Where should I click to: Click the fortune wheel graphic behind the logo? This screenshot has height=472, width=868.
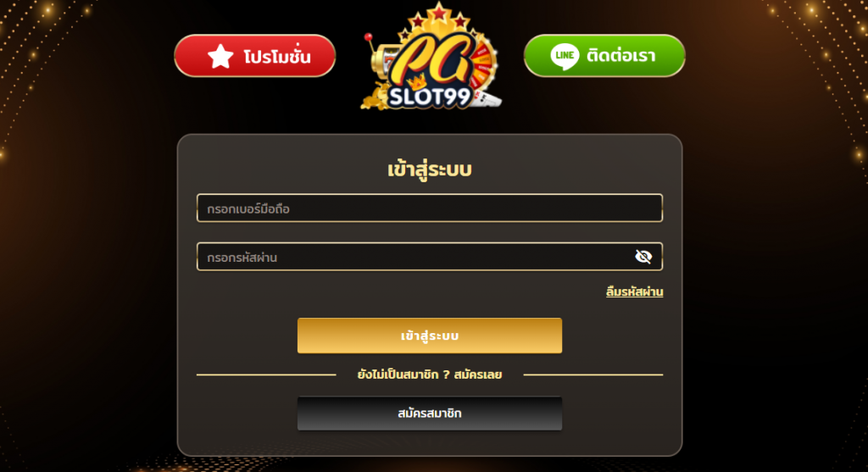point(482,61)
